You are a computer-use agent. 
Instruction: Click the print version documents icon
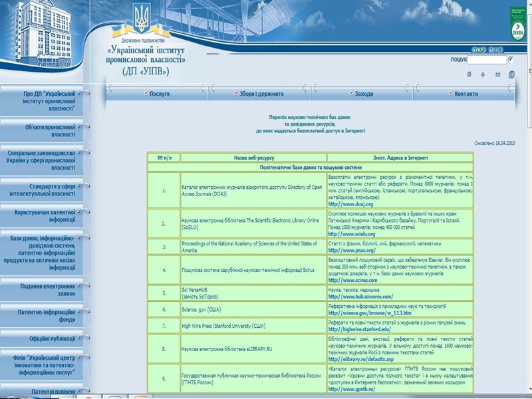[511, 74]
